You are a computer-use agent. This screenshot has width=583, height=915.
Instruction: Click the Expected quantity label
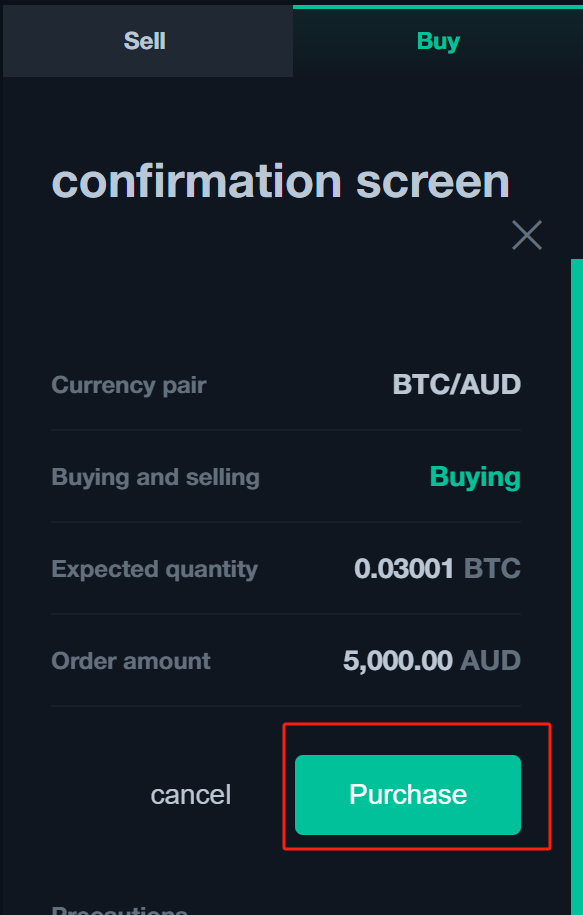pyautogui.click(x=155, y=569)
